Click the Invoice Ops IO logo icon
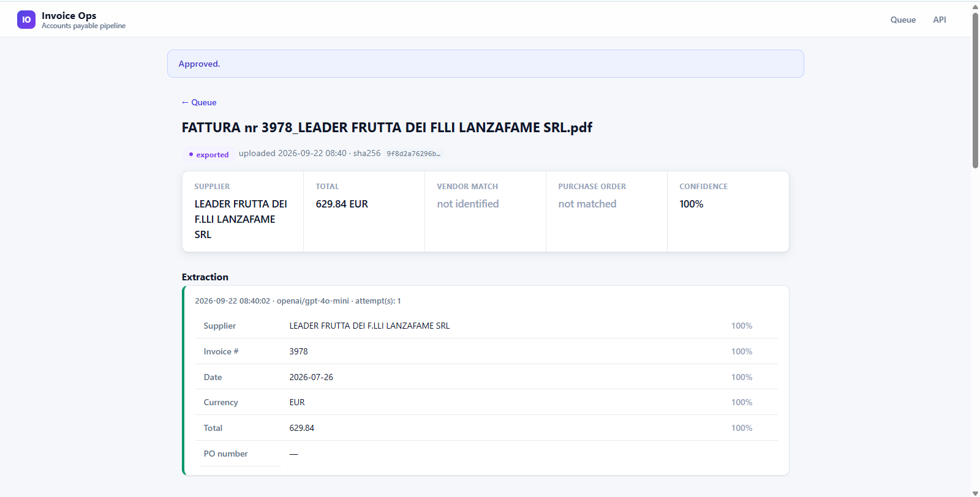 coord(26,20)
